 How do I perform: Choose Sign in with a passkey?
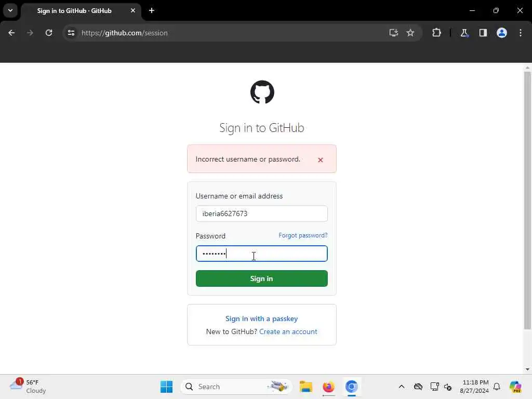pos(262,318)
